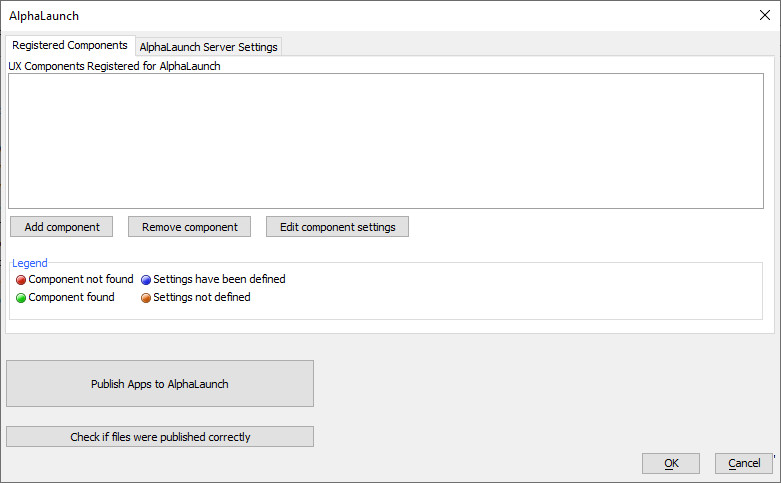Select the Registered Components tab
Image resolution: width=781 pixels, height=483 pixels.
70,45
